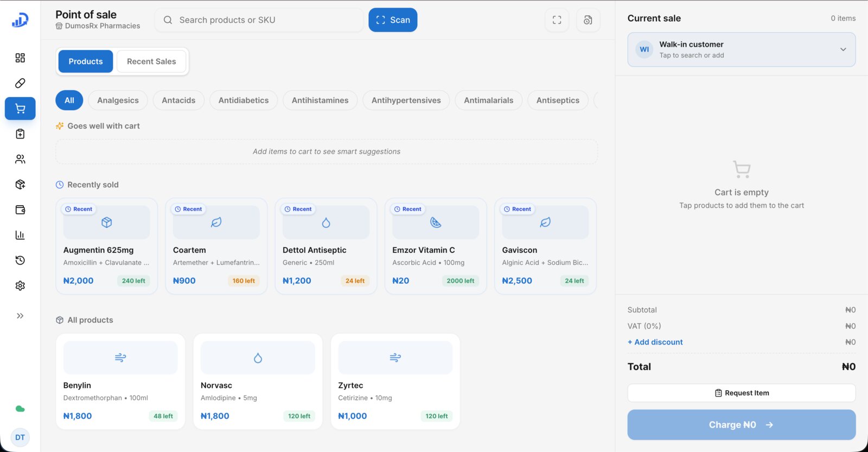Click the Charge ₦0 button
This screenshot has height=452, width=868.
pos(742,425)
